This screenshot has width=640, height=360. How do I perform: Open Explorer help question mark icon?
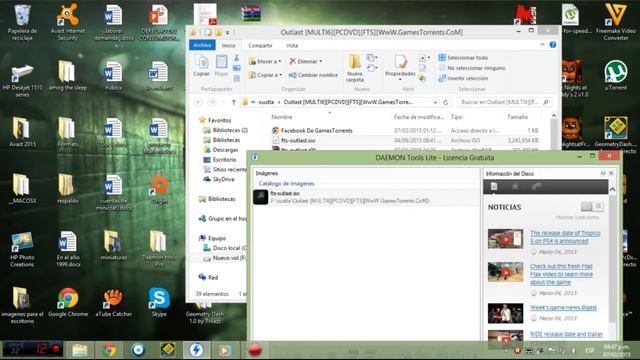[553, 44]
